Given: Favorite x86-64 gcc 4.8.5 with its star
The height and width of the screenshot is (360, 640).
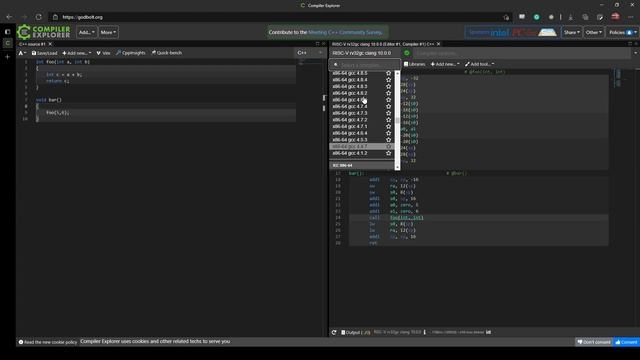Looking at the screenshot, I should coord(389,73).
